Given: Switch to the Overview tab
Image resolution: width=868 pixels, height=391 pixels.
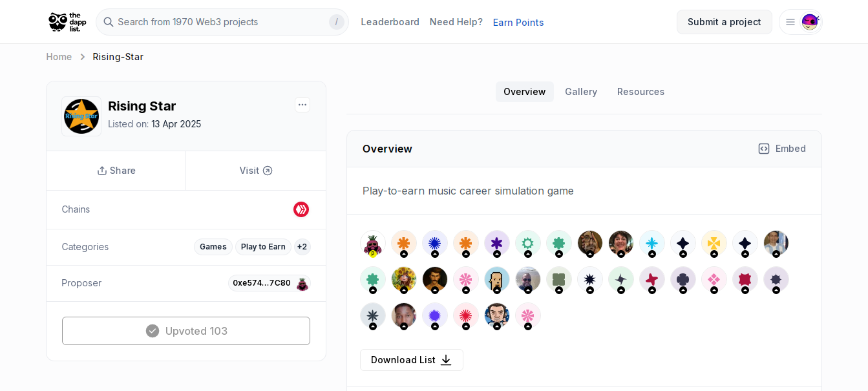Looking at the screenshot, I should click(x=525, y=92).
